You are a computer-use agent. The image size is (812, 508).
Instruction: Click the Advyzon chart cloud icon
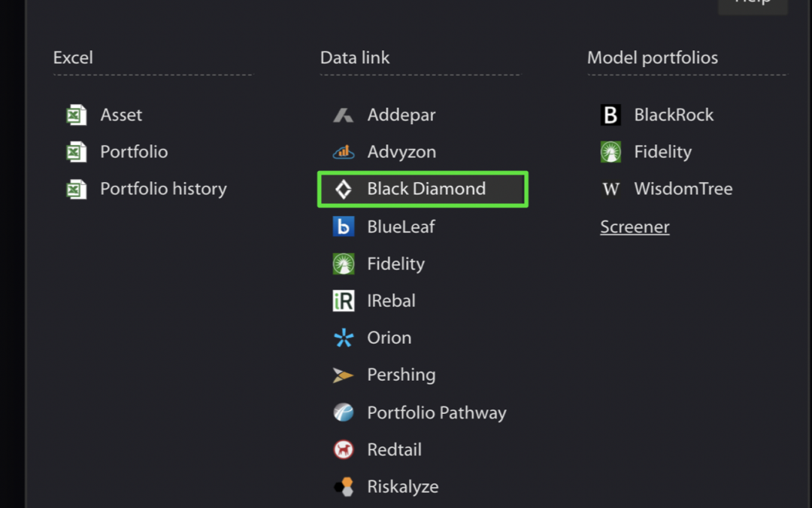[344, 152]
